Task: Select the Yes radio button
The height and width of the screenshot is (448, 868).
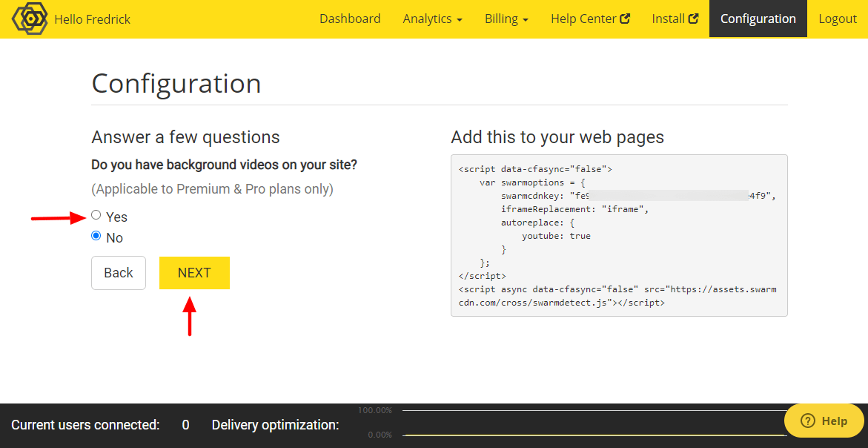Action: coord(96,215)
